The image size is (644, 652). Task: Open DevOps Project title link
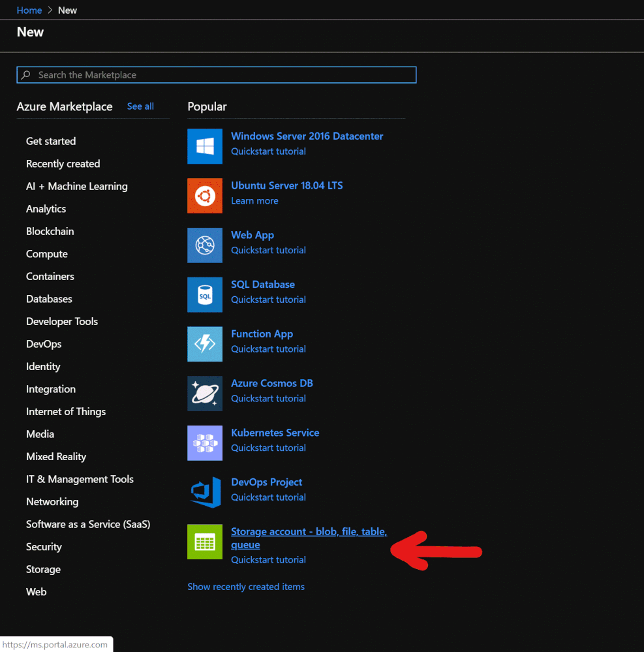pos(266,482)
